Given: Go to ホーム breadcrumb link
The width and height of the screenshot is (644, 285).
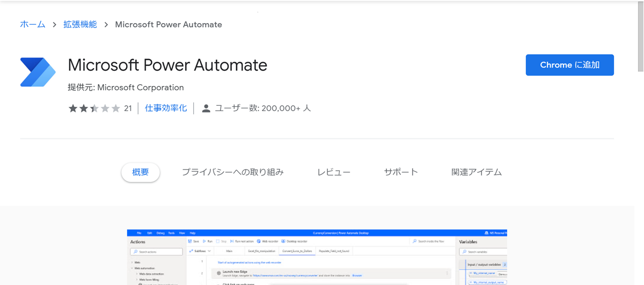Looking at the screenshot, I should click(x=33, y=25).
